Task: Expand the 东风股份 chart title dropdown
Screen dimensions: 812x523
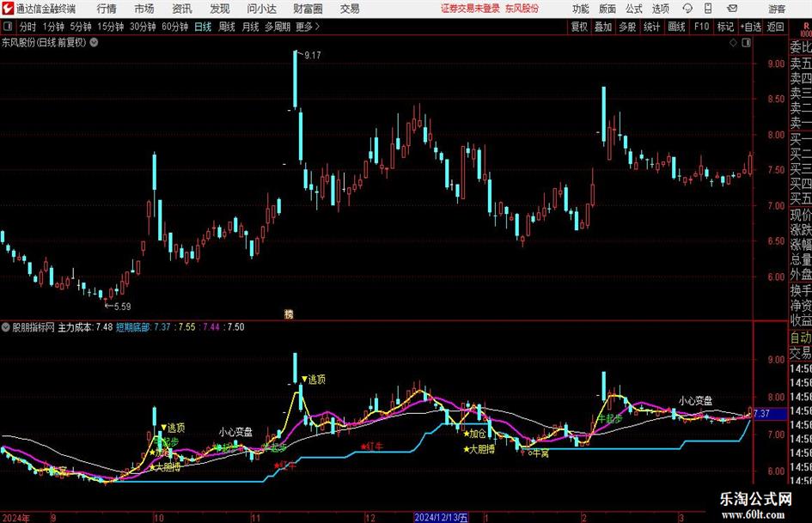Action: (x=94, y=42)
